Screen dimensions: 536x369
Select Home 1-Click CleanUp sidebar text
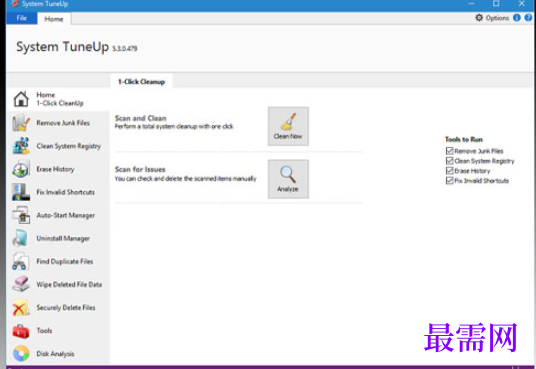pos(60,99)
